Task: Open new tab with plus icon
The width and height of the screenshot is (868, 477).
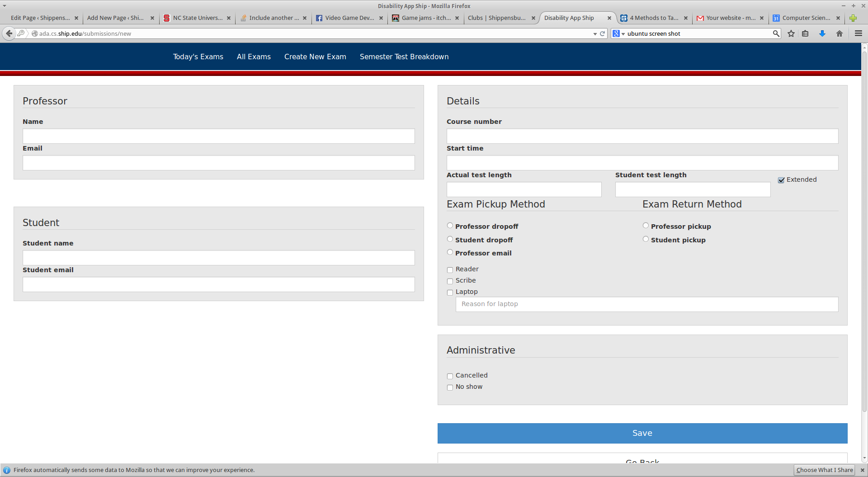Action: coord(853,18)
